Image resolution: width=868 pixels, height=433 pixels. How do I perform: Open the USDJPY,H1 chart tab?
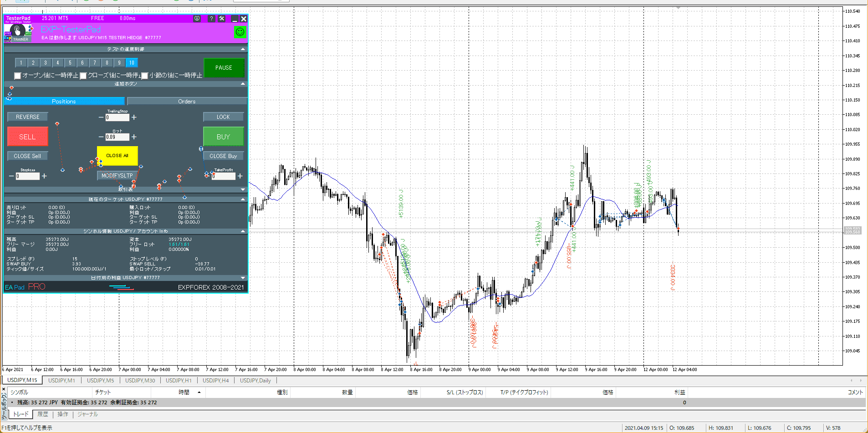tap(178, 380)
